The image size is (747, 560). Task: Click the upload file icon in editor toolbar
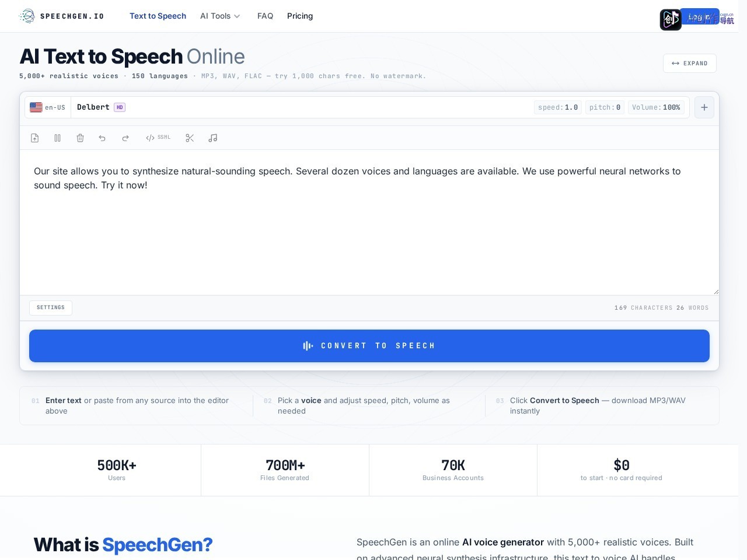pyautogui.click(x=35, y=138)
